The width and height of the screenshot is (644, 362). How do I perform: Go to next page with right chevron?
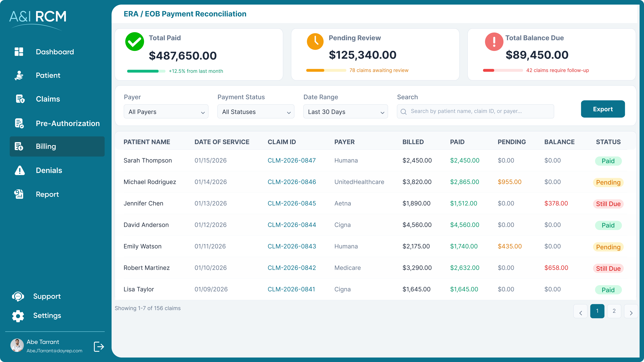(631, 313)
